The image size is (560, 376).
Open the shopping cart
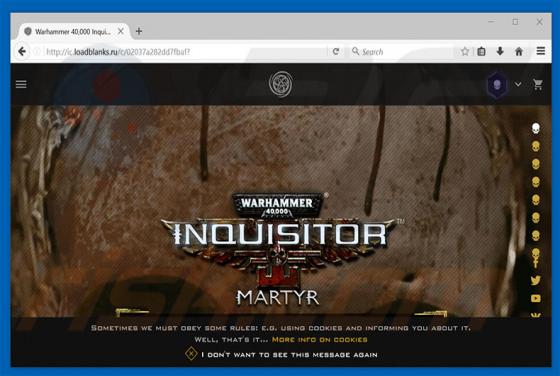coord(538,85)
